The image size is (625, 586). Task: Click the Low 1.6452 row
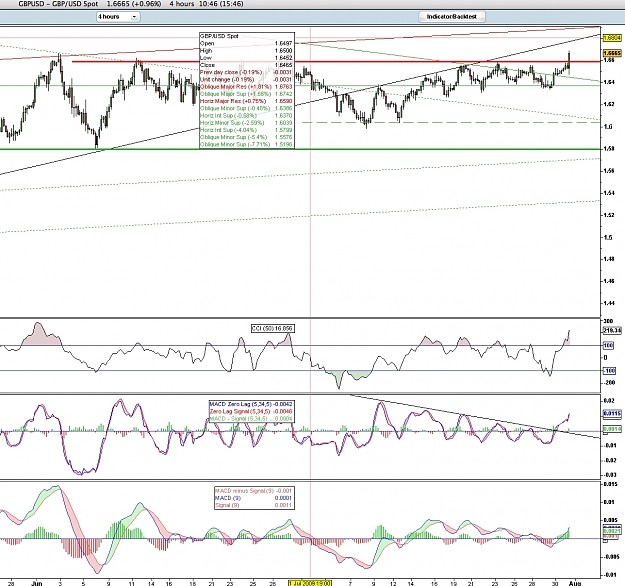coord(246,58)
